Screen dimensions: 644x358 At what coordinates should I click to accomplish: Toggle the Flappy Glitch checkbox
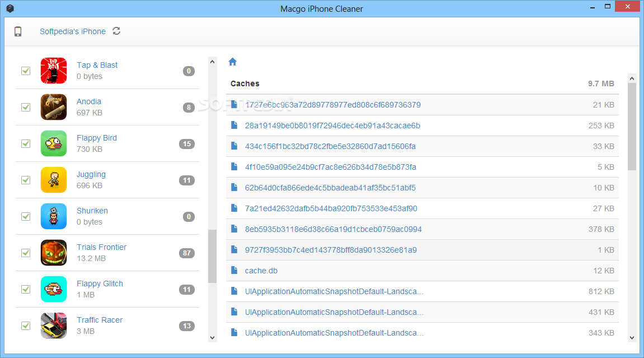pos(26,289)
